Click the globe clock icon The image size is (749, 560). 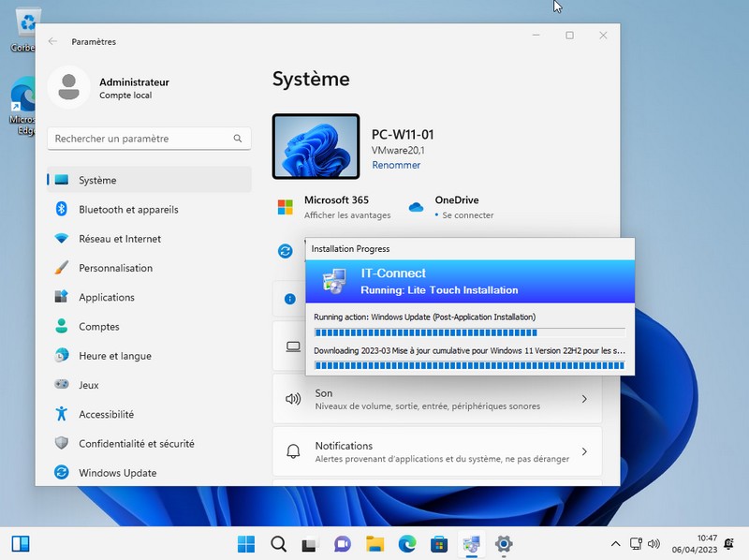click(61, 355)
